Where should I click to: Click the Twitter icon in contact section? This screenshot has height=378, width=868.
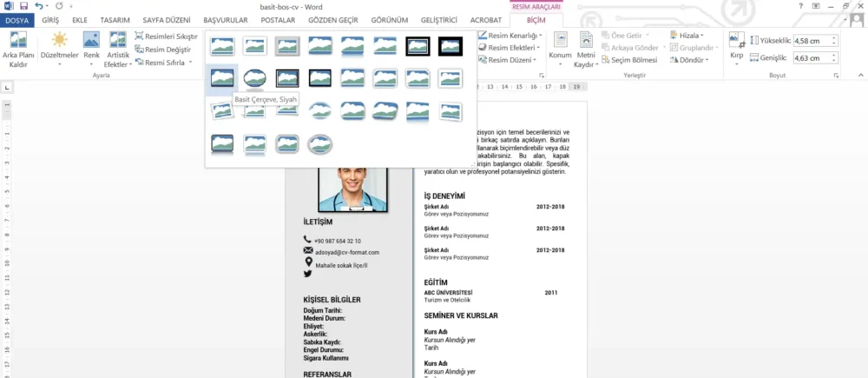(308, 274)
